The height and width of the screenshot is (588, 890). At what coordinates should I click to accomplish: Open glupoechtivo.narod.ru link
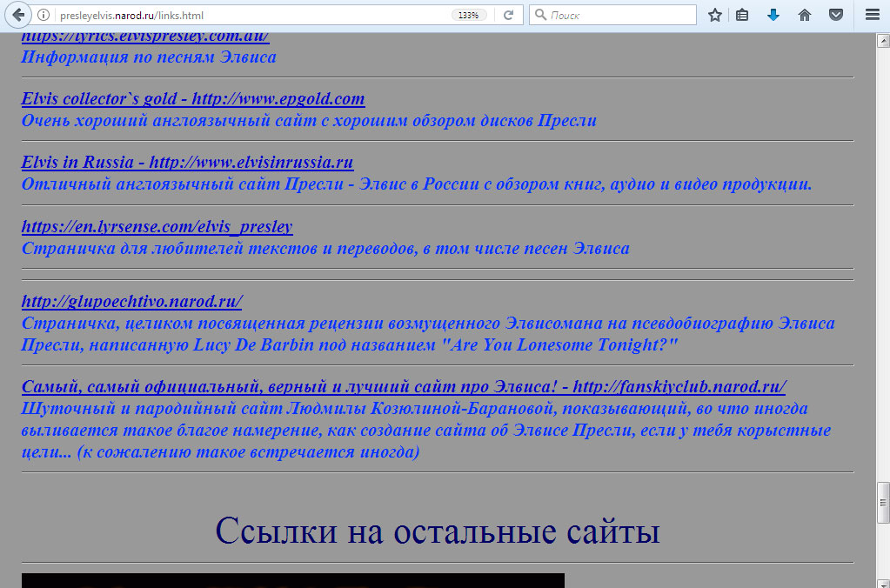point(131,301)
